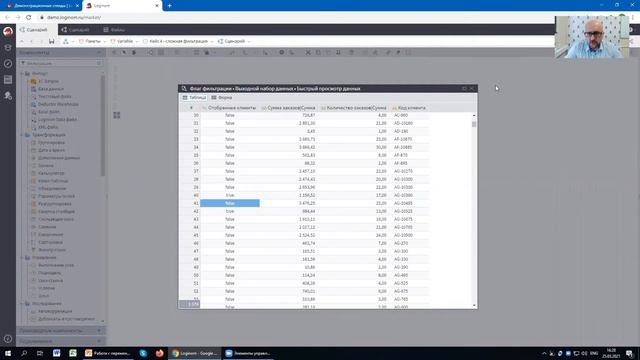Open the Windows notification center
The image size is (640, 360).
630,353
